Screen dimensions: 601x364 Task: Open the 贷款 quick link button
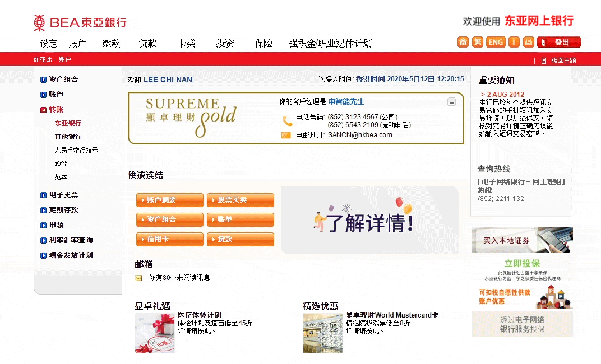pyautogui.click(x=241, y=239)
